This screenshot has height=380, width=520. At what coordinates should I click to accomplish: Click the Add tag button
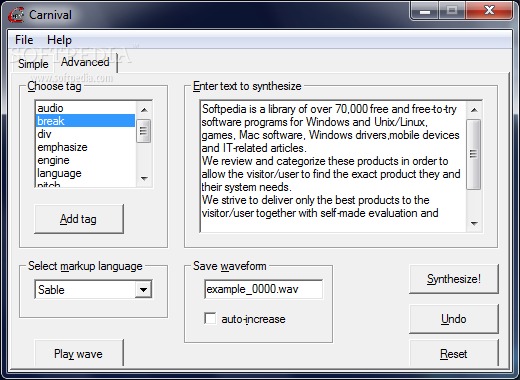point(79,219)
